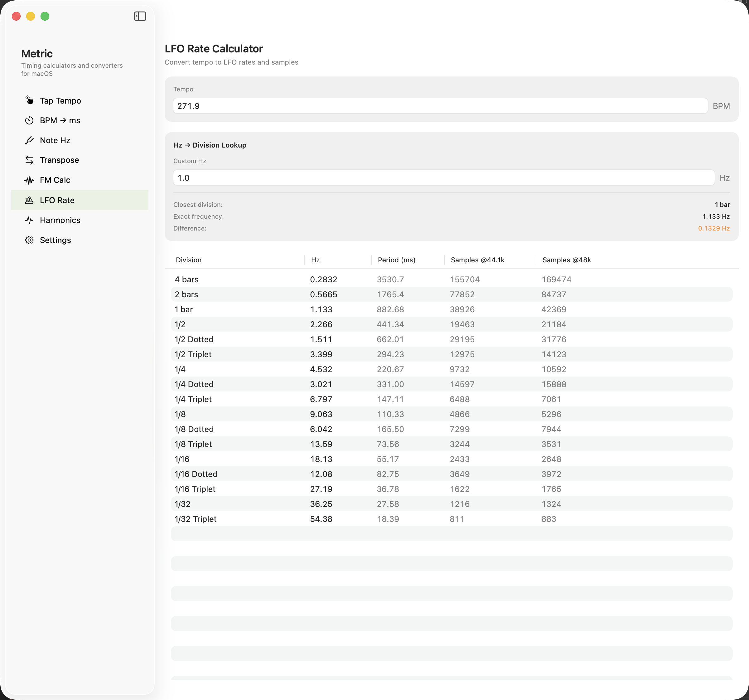Click the BPM → ms timer icon
This screenshot has width=749, height=700.
30,120
